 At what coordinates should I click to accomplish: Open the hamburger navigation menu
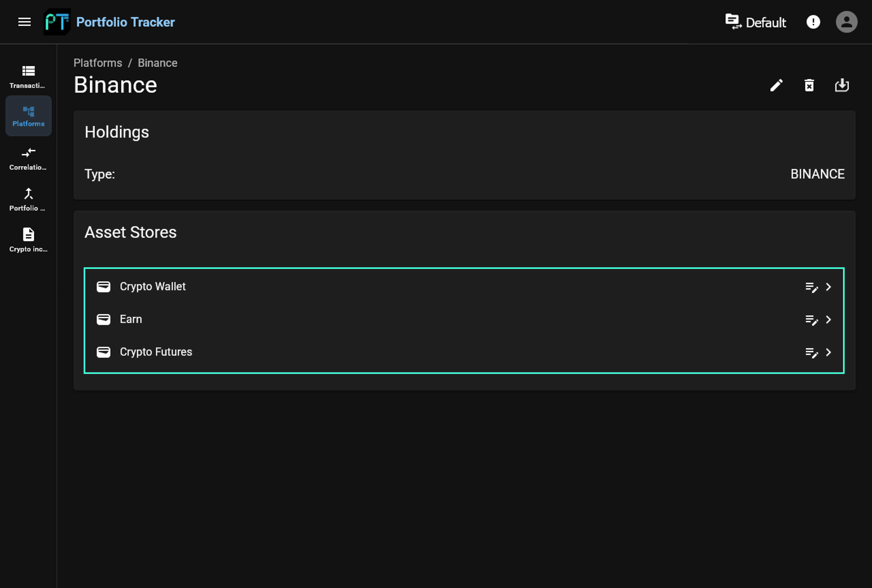[24, 22]
